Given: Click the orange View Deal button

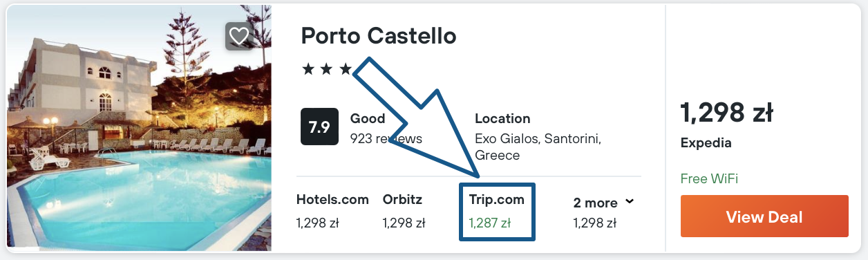Looking at the screenshot, I should coord(764,217).
